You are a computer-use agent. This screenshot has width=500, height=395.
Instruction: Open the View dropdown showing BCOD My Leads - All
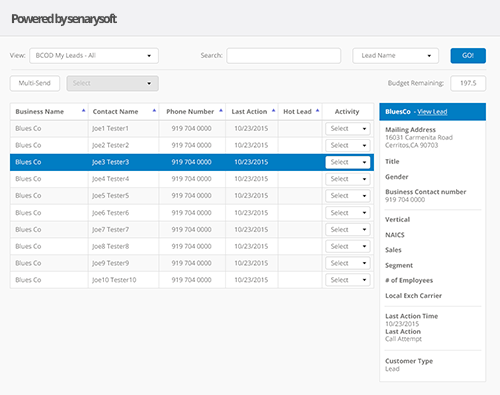94,56
